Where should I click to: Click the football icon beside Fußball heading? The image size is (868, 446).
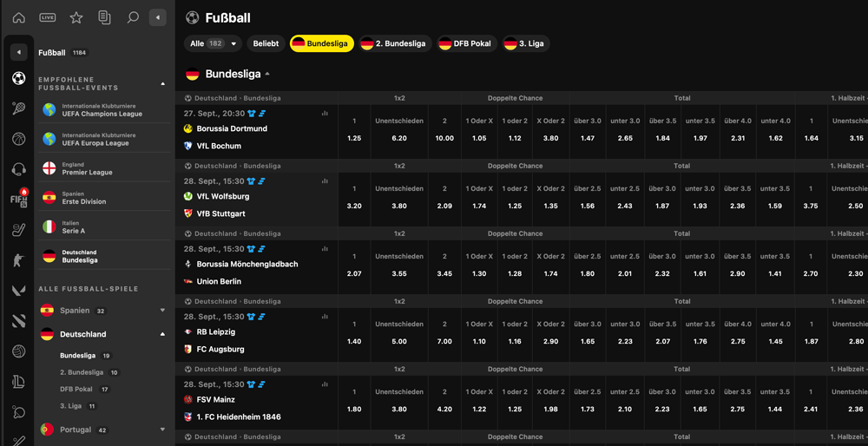(x=193, y=17)
